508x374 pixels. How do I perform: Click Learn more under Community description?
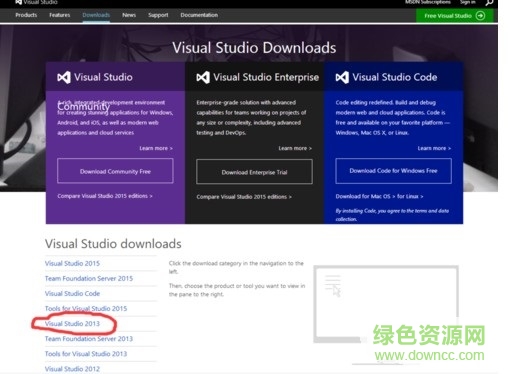(156, 148)
